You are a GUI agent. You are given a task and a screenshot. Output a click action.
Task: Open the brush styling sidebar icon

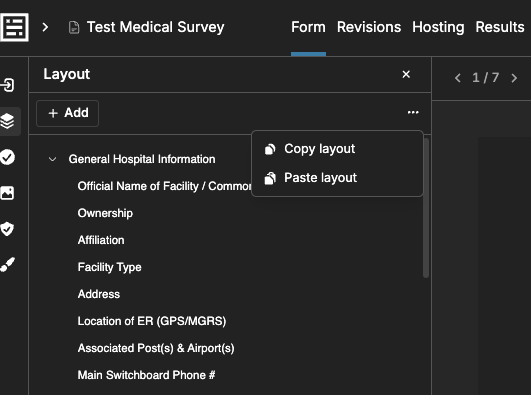7,265
